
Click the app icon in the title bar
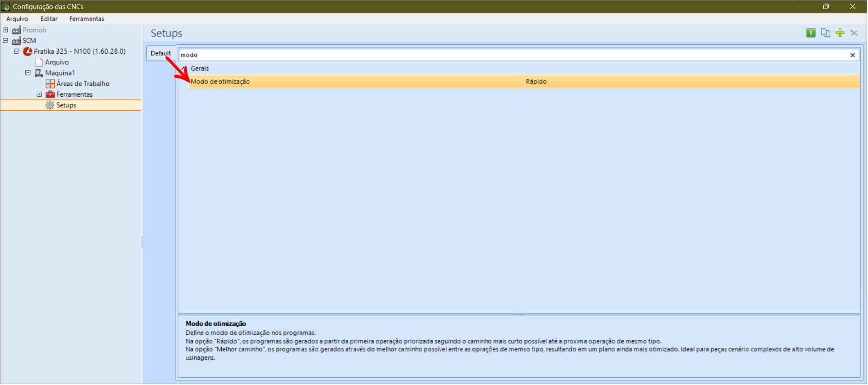tap(6, 7)
